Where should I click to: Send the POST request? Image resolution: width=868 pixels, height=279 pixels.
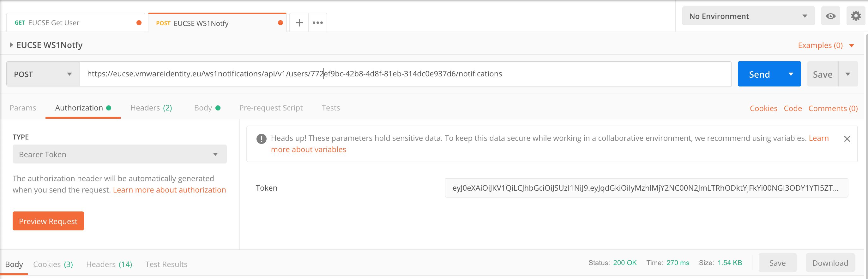pyautogui.click(x=759, y=74)
